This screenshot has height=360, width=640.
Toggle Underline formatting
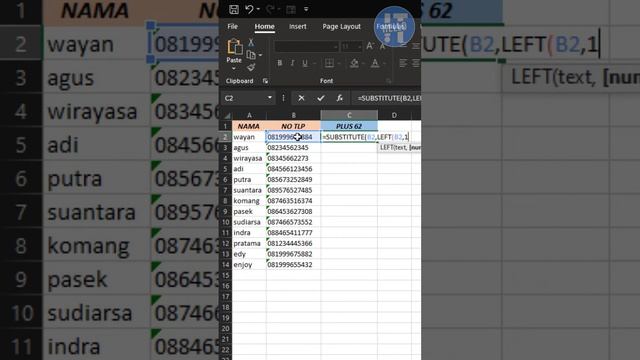point(304,63)
